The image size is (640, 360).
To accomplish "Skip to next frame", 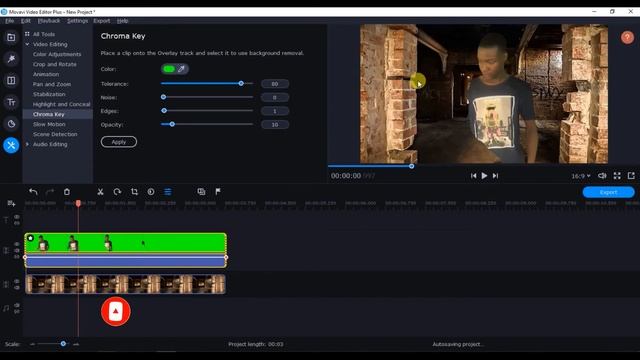I will click(x=495, y=176).
